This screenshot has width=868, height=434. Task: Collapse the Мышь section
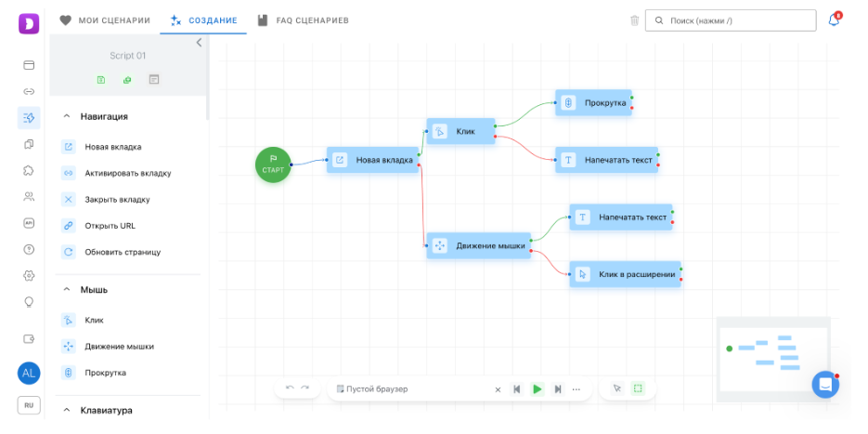coord(67,290)
